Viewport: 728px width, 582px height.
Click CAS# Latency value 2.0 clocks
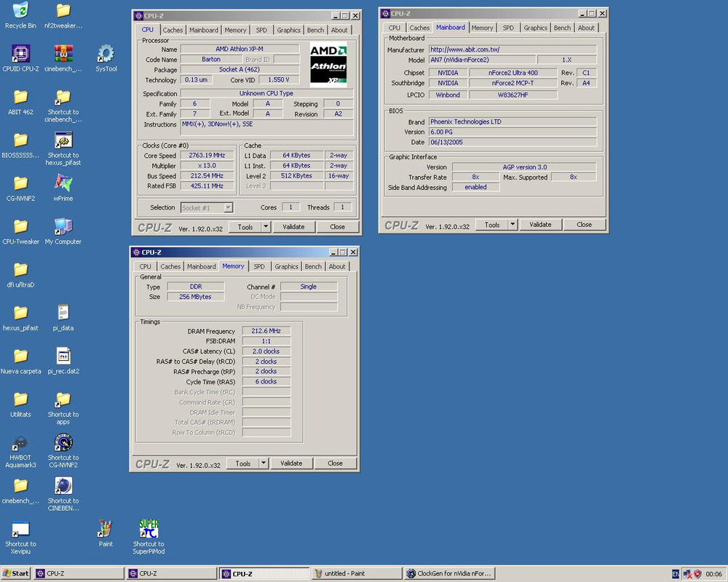266,351
